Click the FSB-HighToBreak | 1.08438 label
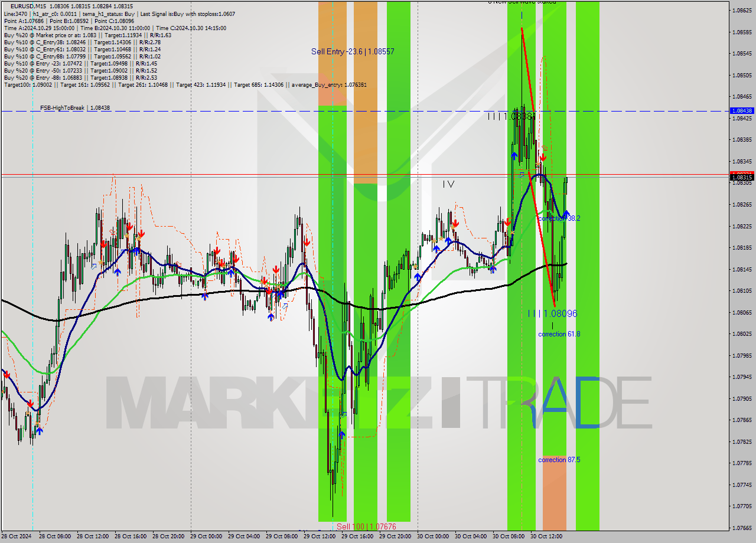 click(75, 108)
